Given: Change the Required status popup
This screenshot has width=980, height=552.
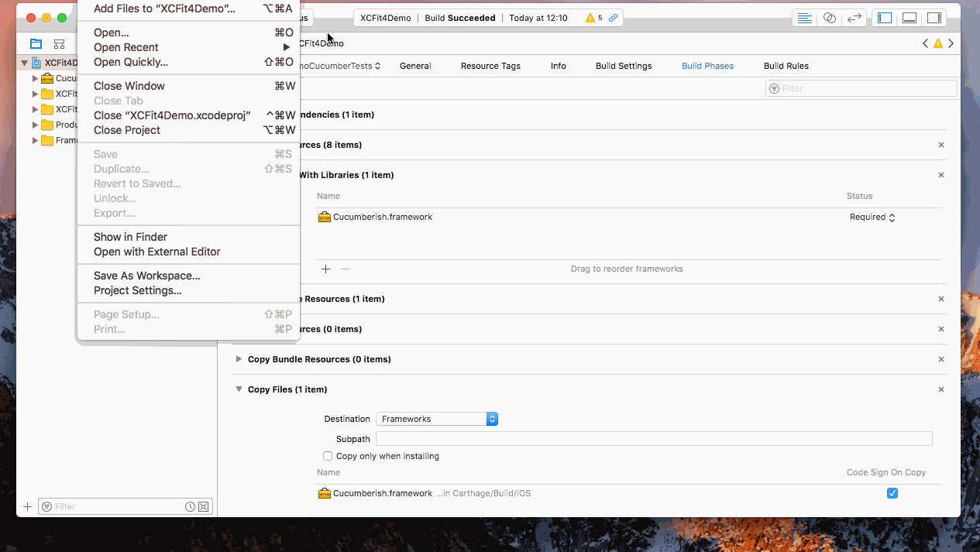Looking at the screenshot, I should tap(872, 218).
